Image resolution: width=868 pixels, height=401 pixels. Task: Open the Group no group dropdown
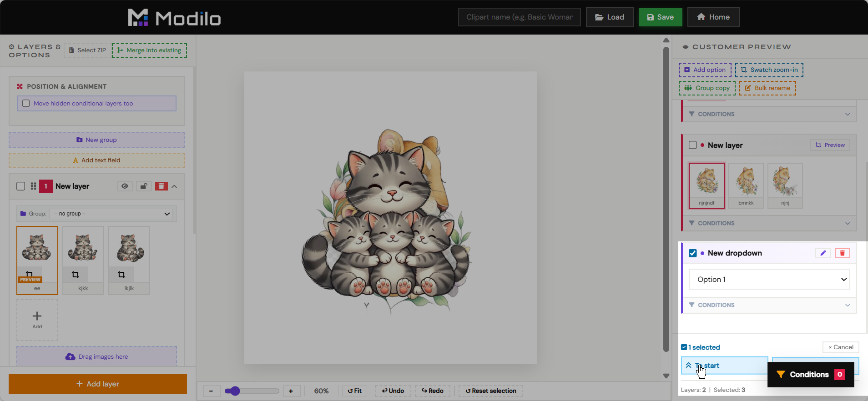[x=111, y=214]
